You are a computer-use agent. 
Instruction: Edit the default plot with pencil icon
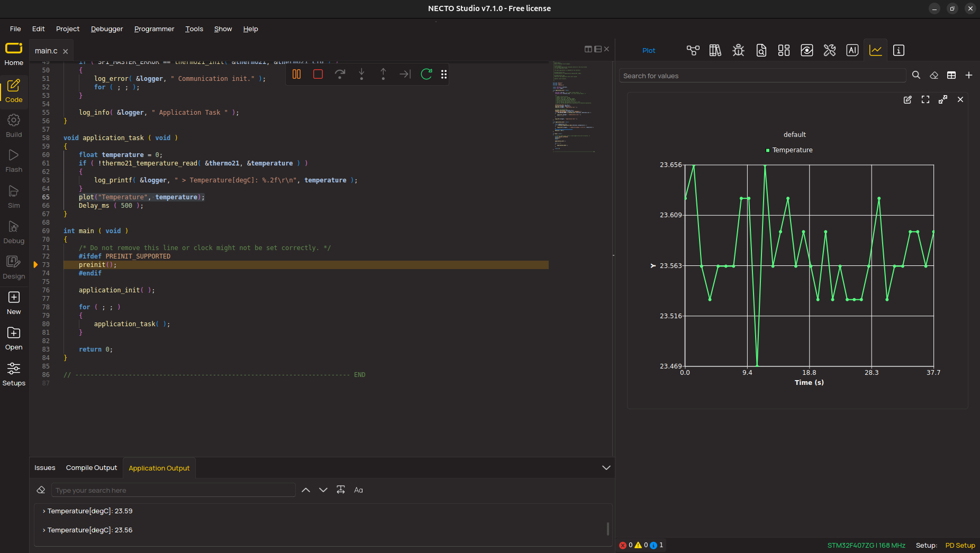tap(908, 99)
